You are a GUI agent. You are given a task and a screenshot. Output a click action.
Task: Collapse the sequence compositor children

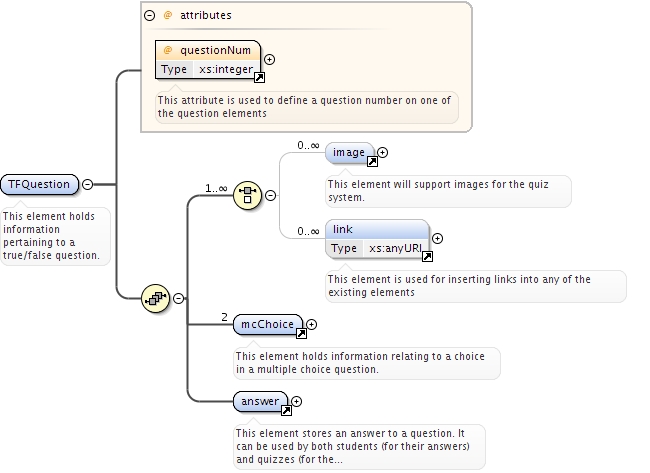(178, 298)
